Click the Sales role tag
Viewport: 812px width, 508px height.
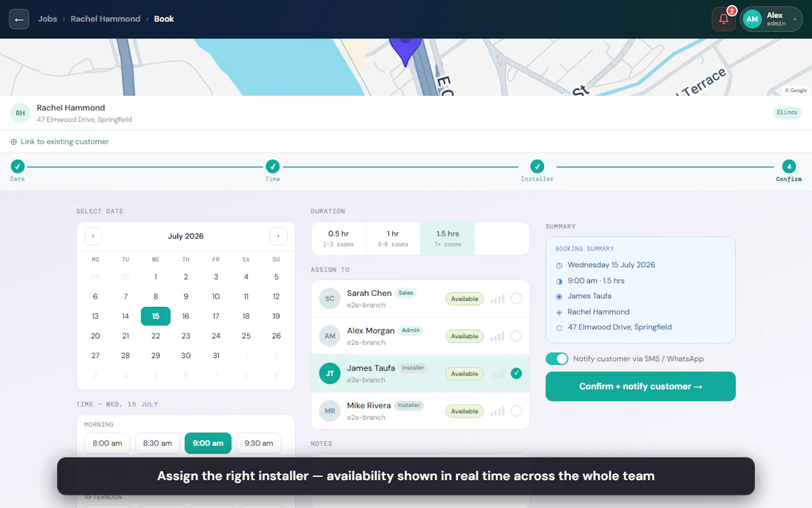click(x=405, y=293)
